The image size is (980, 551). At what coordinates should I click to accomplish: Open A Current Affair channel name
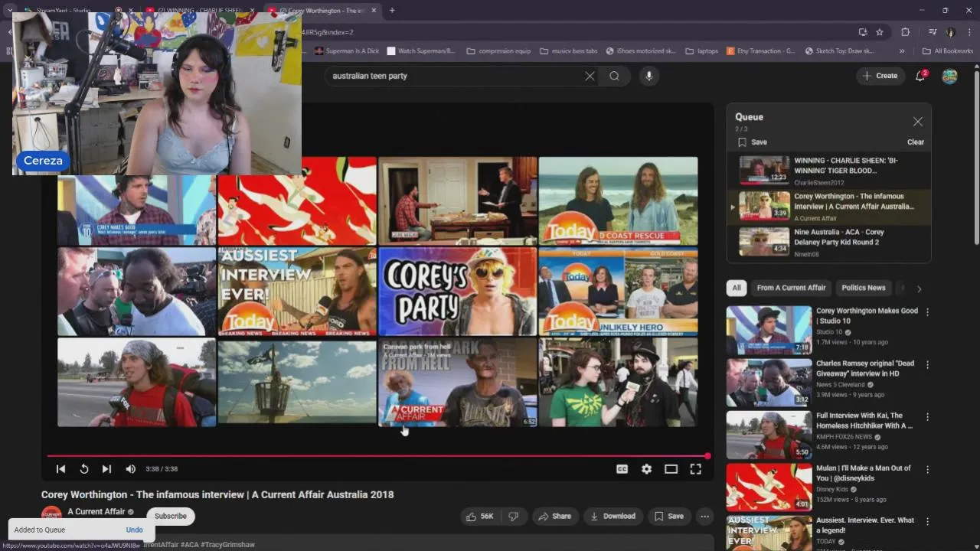point(96,512)
